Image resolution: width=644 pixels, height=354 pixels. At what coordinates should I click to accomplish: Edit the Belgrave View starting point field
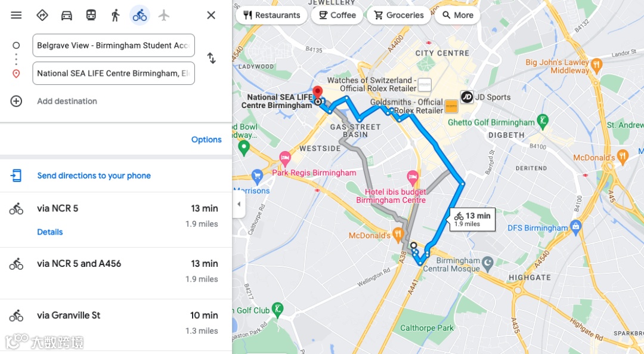pos(113,45)
